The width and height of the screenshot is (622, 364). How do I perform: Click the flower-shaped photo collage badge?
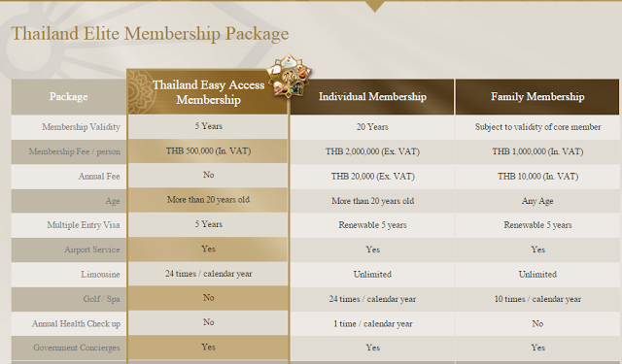click(x=289, y=76)
